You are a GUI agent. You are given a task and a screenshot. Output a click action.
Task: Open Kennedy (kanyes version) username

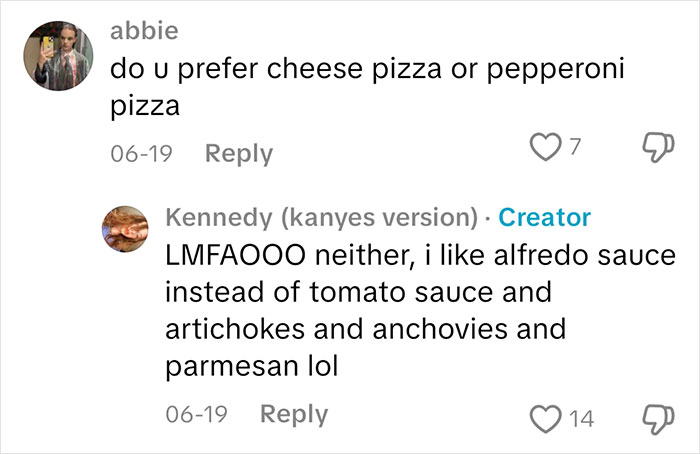pos(321,217)
